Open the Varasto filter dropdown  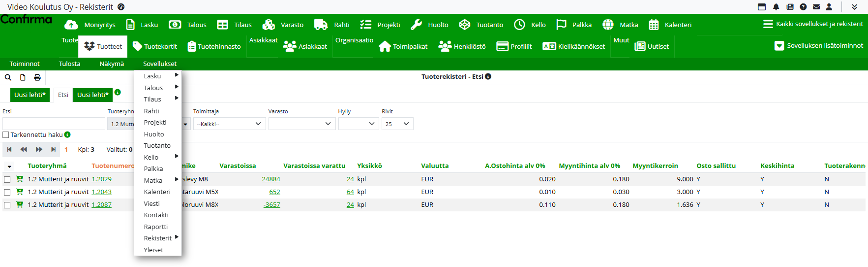[301, 124]
